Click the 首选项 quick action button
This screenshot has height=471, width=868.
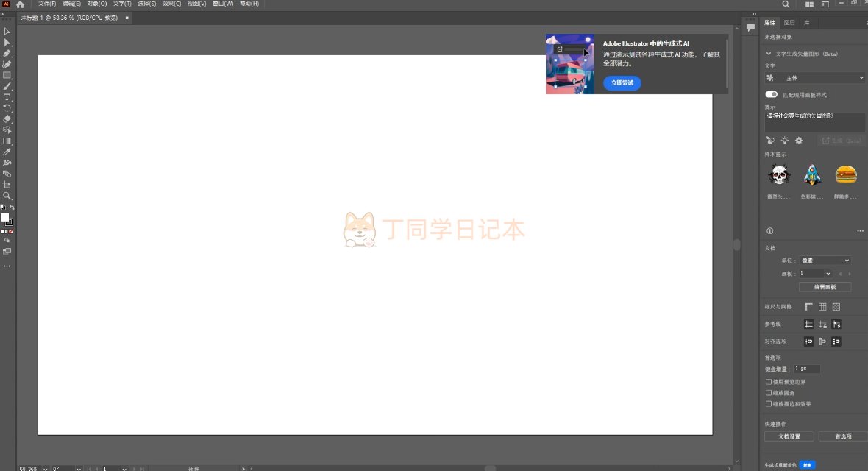(843, 436)
